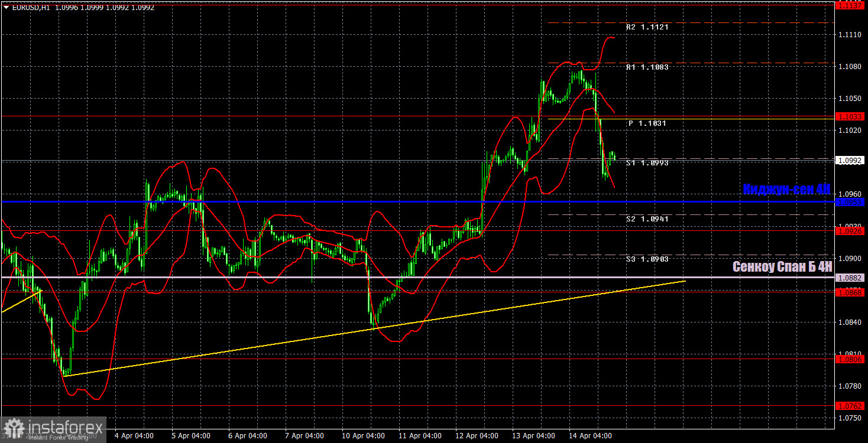Select the S2 1.0941 pivot label
The height and width of the screenshot is (443, 868).
[647, 219]
